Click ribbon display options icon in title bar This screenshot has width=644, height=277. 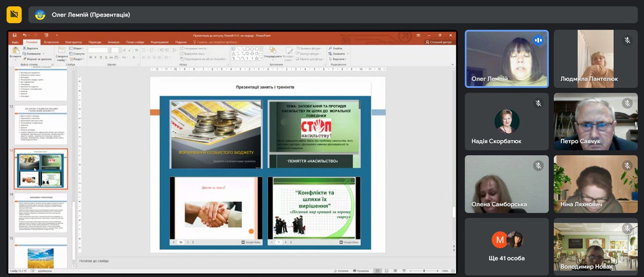tap(418, 35)
